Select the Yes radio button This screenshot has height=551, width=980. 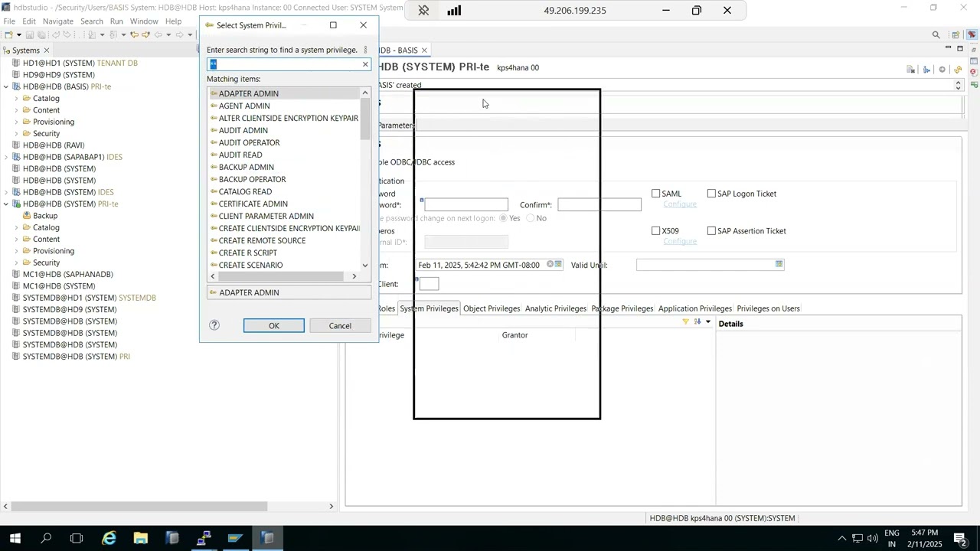point(503,218)
